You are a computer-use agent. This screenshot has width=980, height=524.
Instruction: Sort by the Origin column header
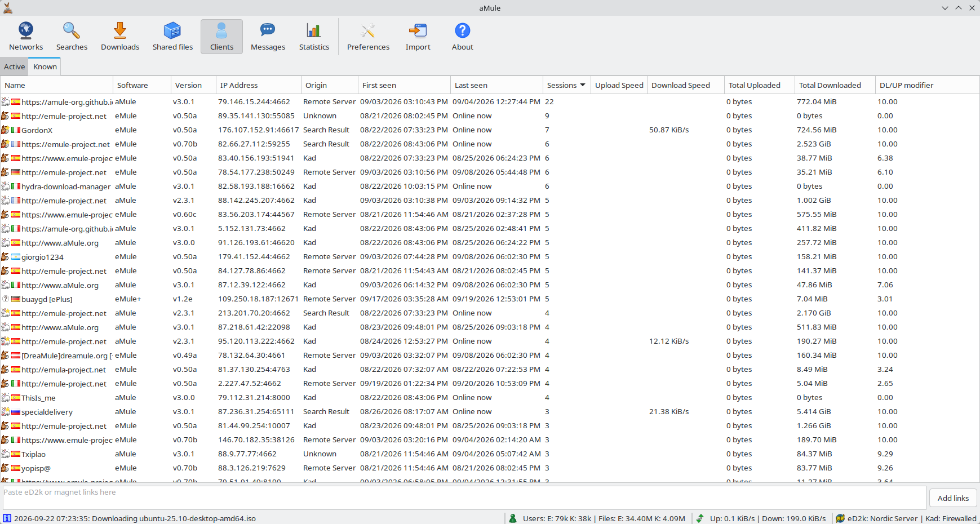[x=330, y=85]
